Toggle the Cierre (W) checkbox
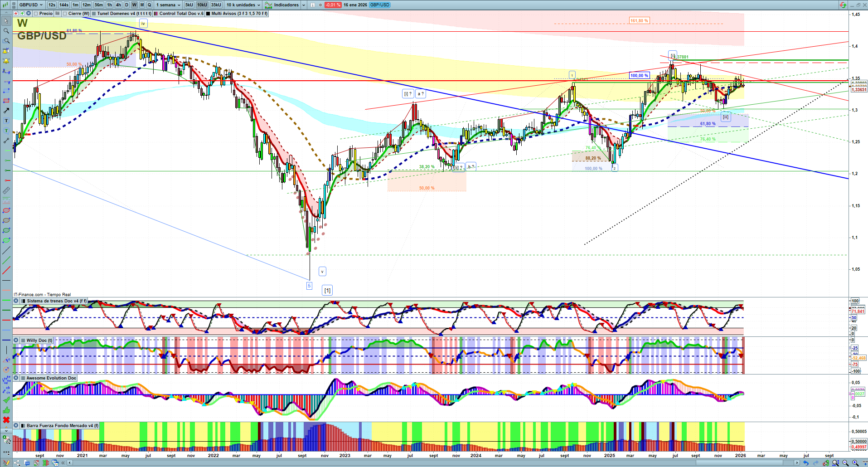 [65, 14]
